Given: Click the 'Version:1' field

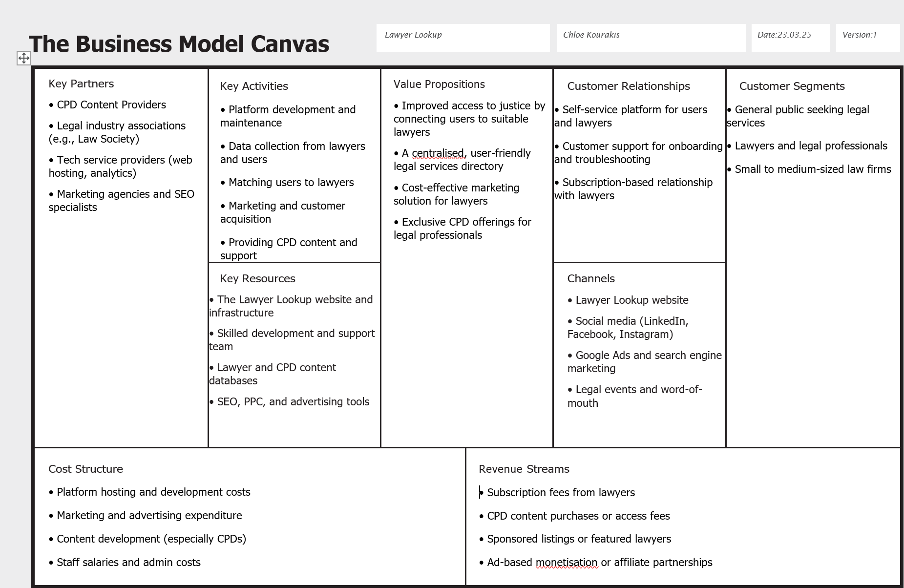Looking at the screenshot, I should click(x=868, y=38).
